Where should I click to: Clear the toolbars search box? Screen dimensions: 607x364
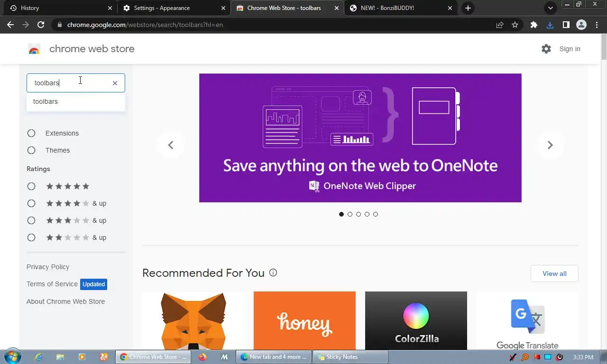tap(115, 83)
